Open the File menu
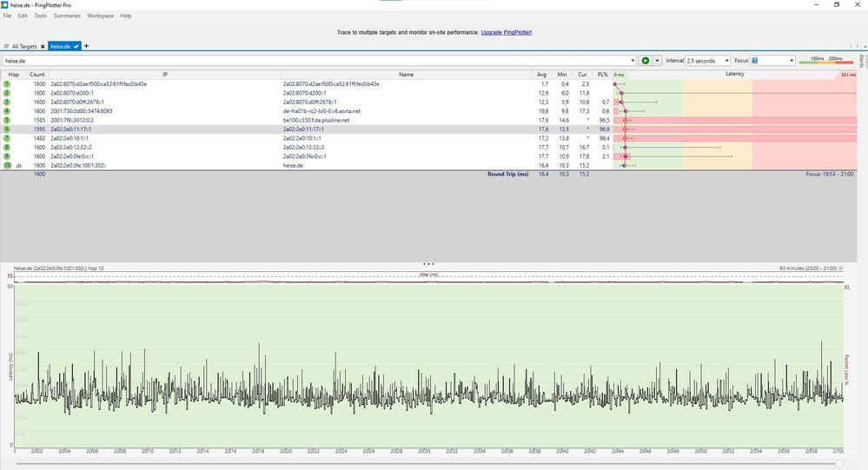The image size is (868, 470). point(7,16)
